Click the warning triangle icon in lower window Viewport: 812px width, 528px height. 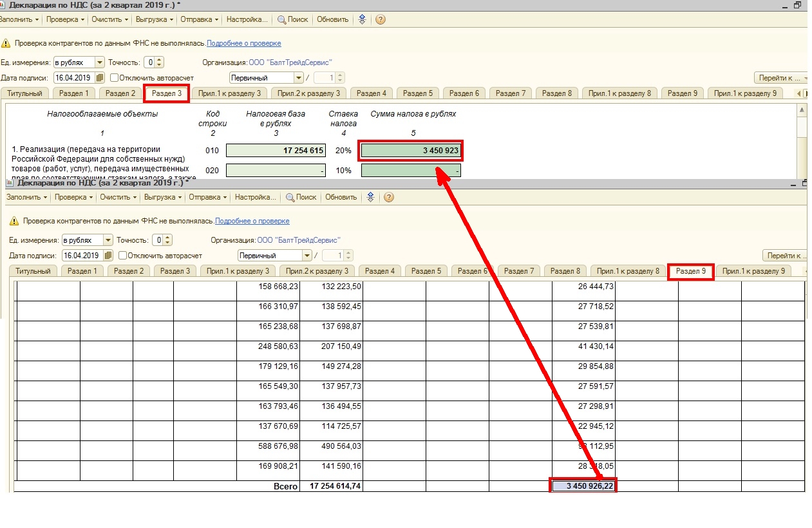coord(14,222)
